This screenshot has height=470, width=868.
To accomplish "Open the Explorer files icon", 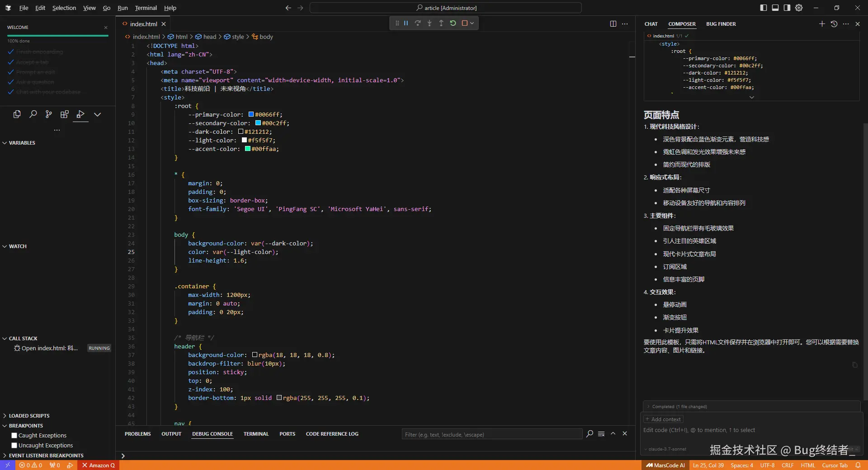I will click(x=17, y=114).
